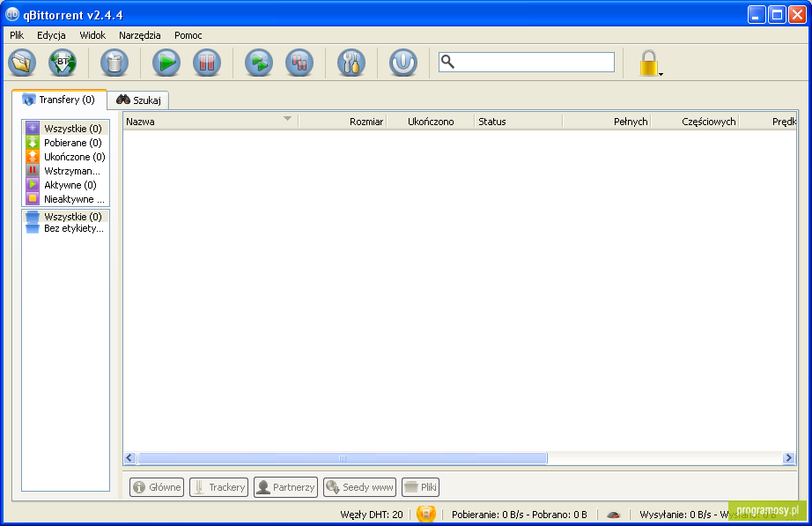Filter by Ukończone (0) torrents
Image resolution: width=812 pixels, height=526 pixels.
point(66,157)
